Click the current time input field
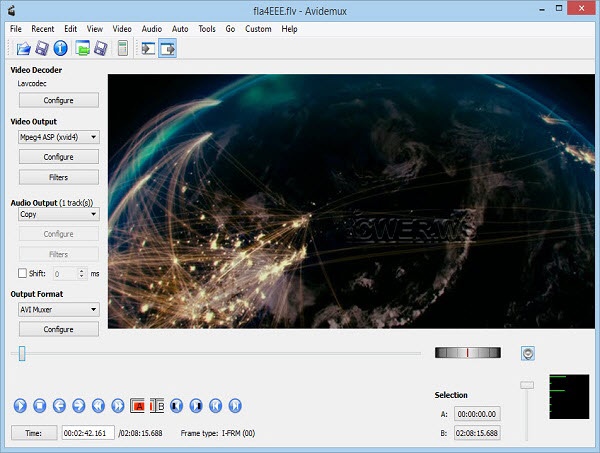The width and height of the screenshot is (600, 453). [88, 433]
